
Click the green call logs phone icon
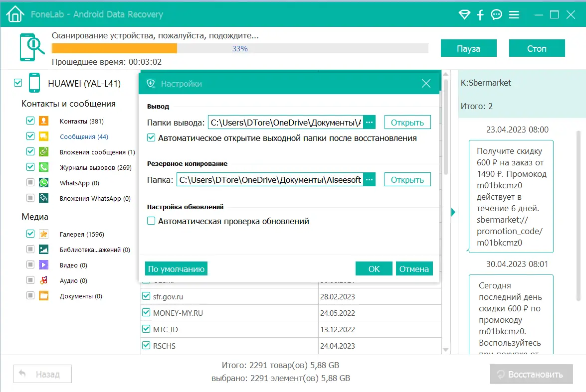(44, 167)
